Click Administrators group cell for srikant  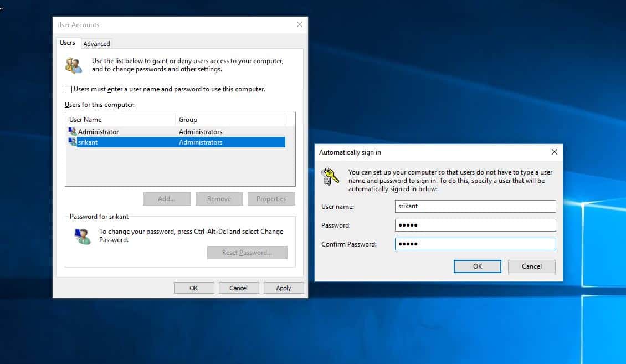point(201,142)
